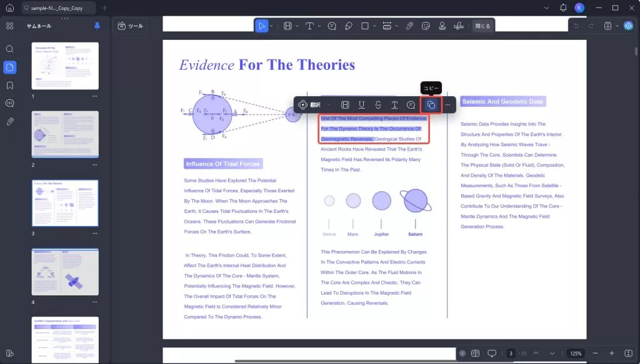Image resolution: width=640 pixels, height=364 pixels.
Task: Open the ツール menu
Action: tap(130, 26)
